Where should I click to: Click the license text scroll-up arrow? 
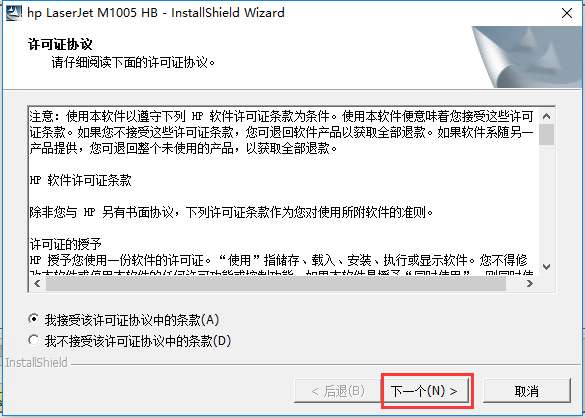click(547, 116)
